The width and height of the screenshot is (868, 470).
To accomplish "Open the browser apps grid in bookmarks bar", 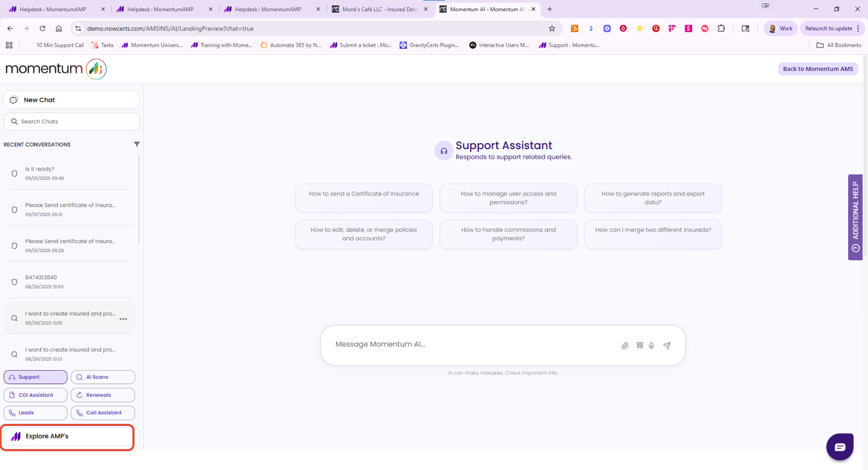I will [x=9, y=45].
